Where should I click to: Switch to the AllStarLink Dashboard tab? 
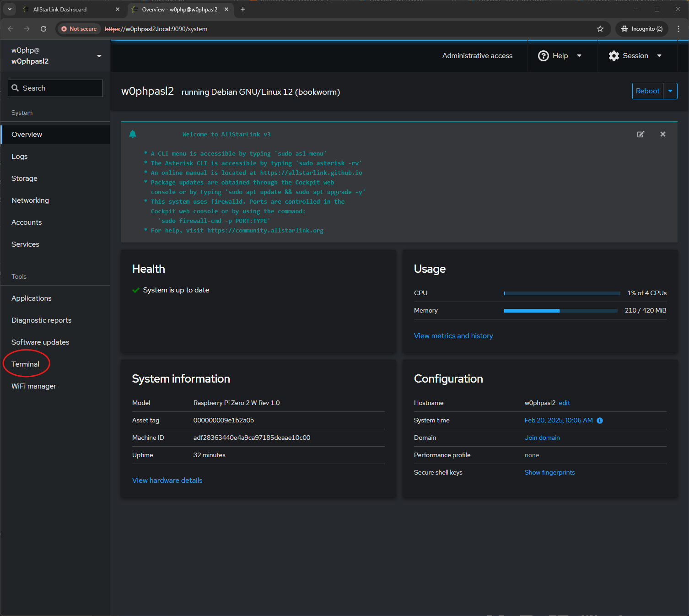click(x=69, y=9)
